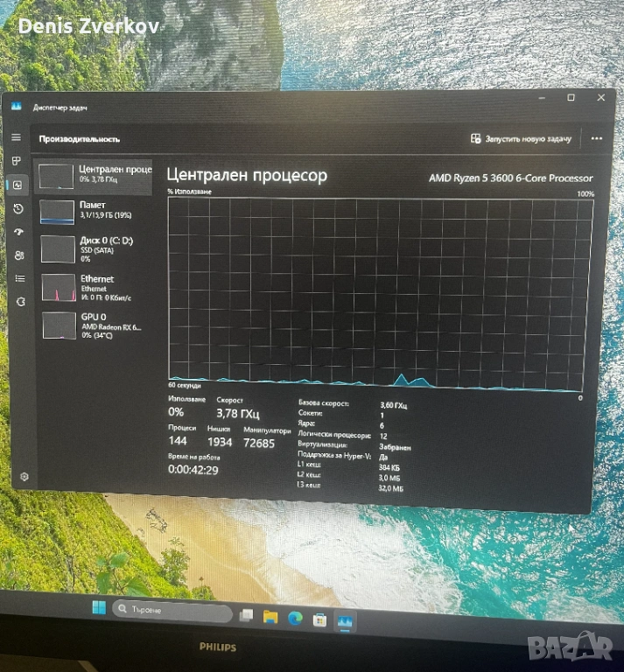Open Task Manager settings gear

pyautogui.click(x=25, y=476)
